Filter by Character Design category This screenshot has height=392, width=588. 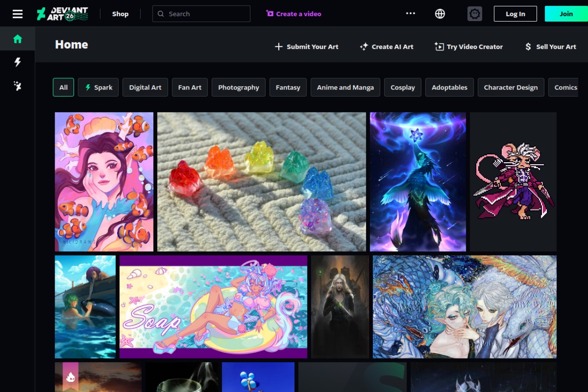511,87
